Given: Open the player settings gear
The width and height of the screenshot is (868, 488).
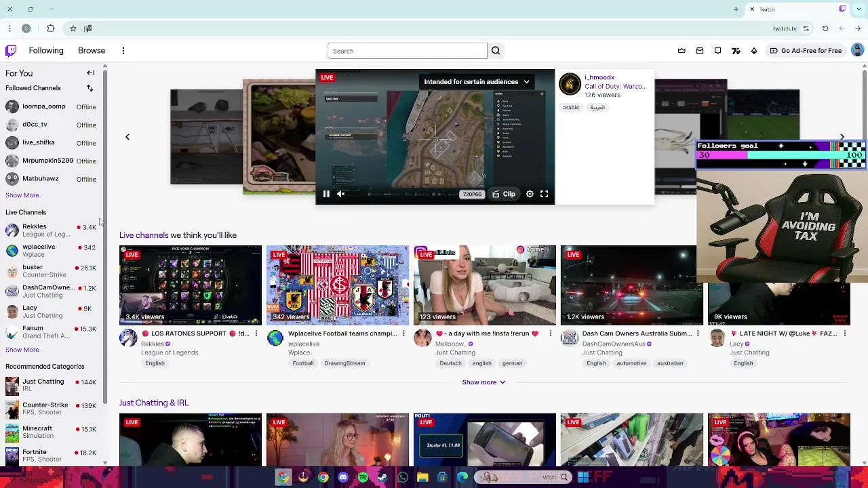Looking at the screenshot, I should (530, 195).
